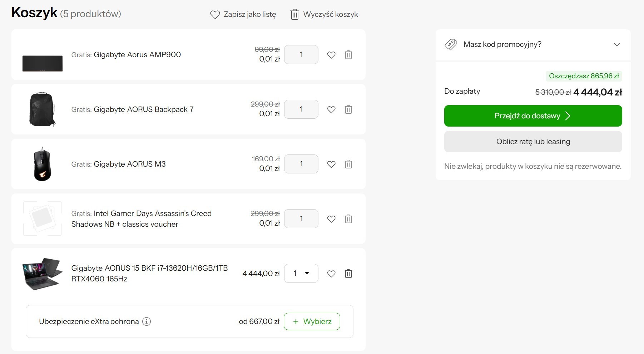Click the promo code tag icon

[451, 45]
